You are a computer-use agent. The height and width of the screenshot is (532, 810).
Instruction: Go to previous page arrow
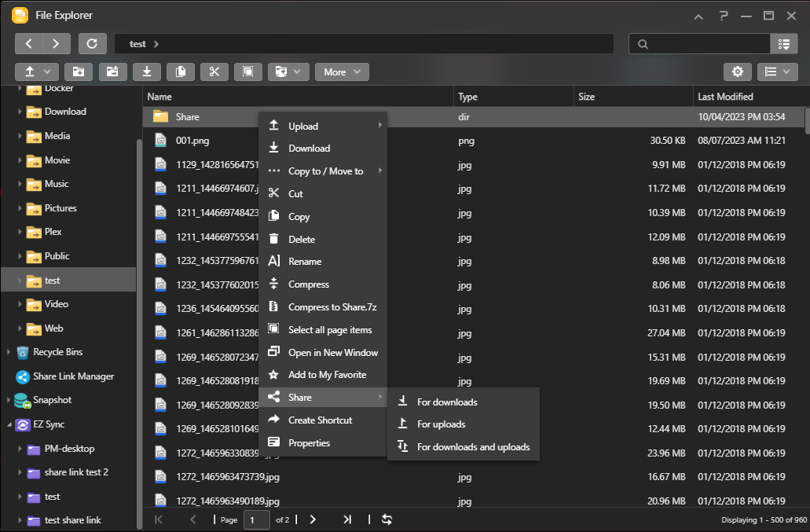193,519
